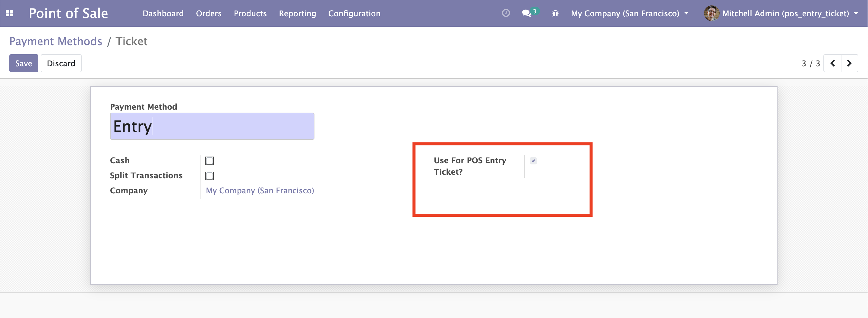Click the Payment Method name field

[x=212, y=126]
